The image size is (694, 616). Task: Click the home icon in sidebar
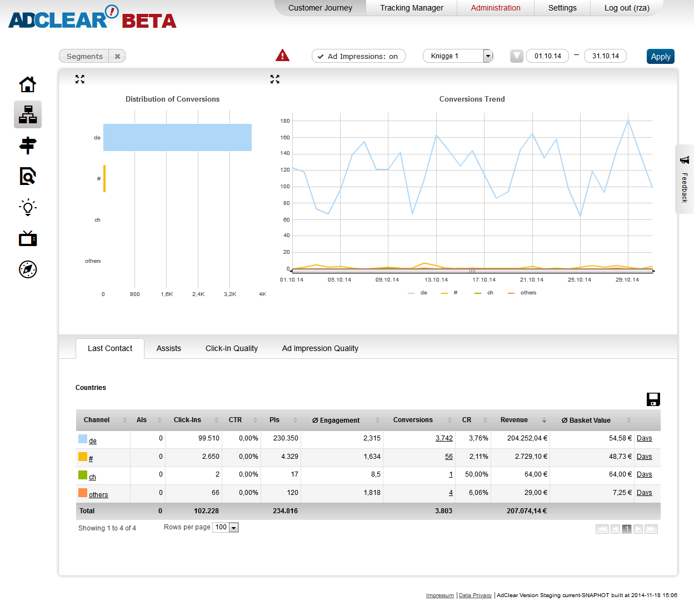(28, 84)
